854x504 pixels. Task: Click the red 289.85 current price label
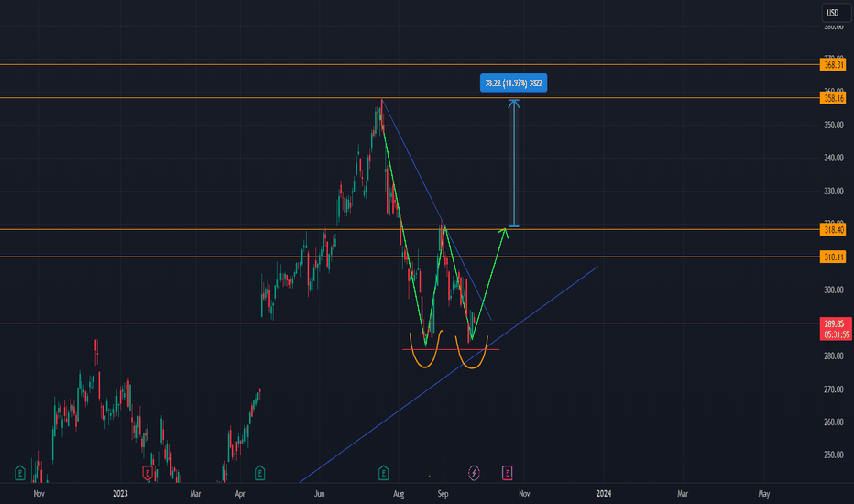[836, 329]
